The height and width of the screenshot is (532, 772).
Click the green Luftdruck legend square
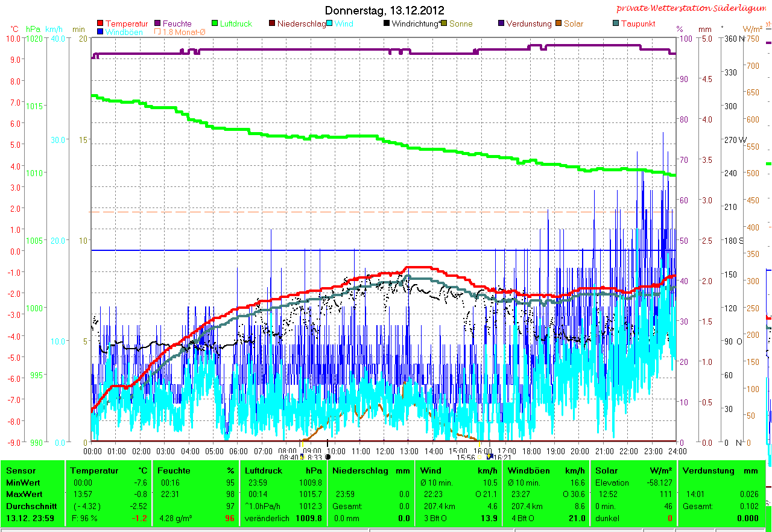pyautogui.click(x=214, y=24)
